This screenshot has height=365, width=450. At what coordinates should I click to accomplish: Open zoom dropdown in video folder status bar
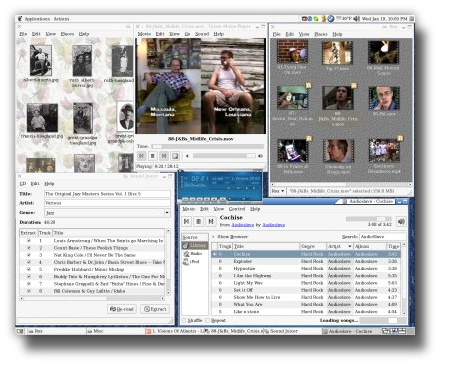click(278, 191)
